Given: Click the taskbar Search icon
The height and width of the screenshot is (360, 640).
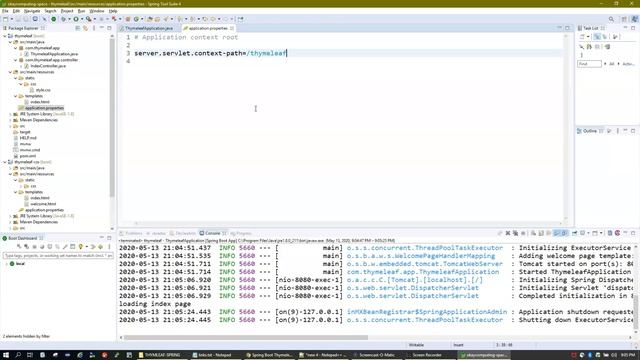Looking at the screenshot, I should 18,355.
